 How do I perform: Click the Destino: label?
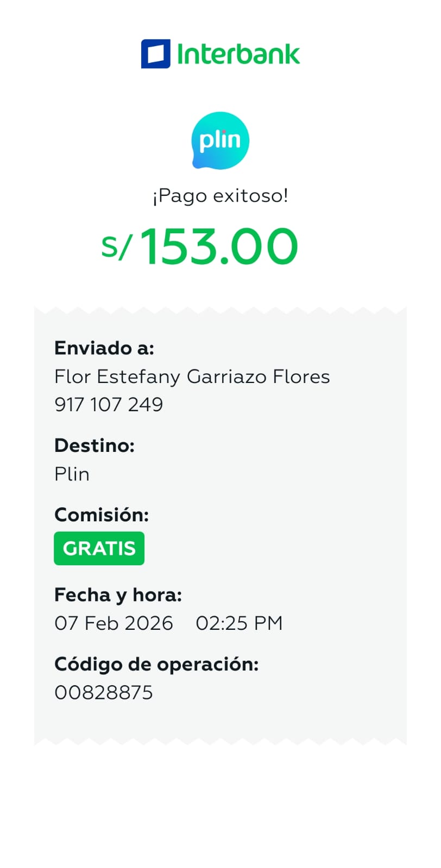pos(94,445)
